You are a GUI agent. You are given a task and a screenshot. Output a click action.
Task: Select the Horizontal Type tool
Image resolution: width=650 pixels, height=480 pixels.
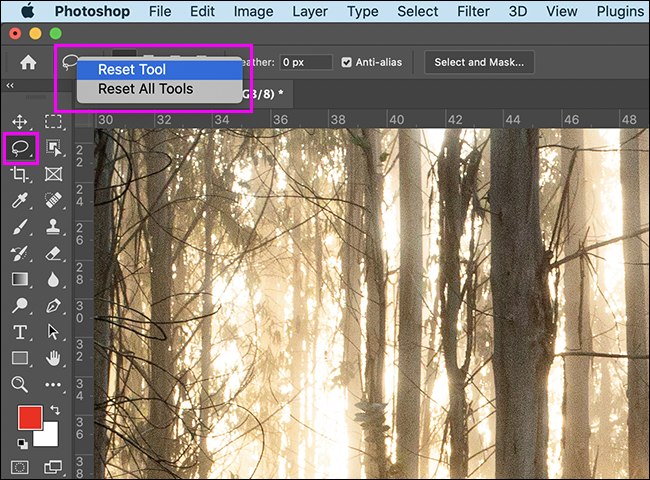click(20, 331)
